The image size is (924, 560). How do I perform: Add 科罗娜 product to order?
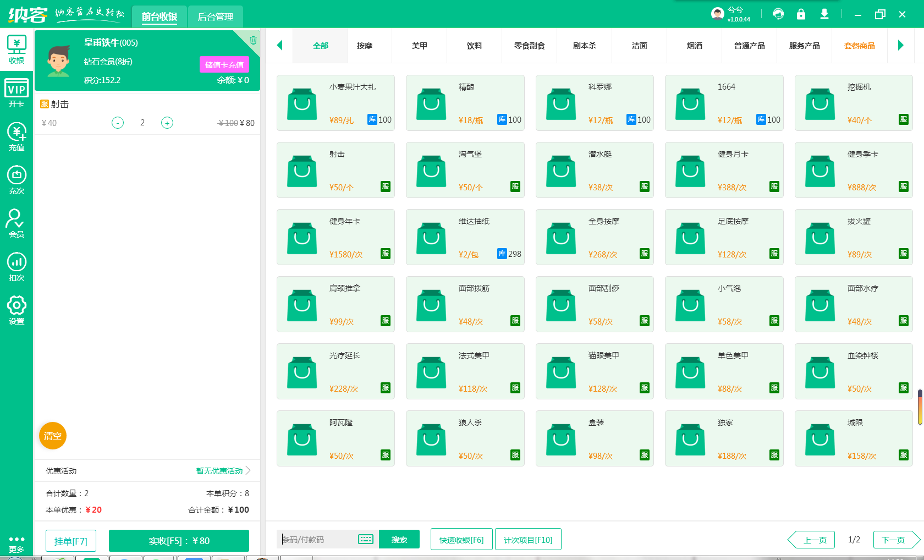[x=595, y=103]
